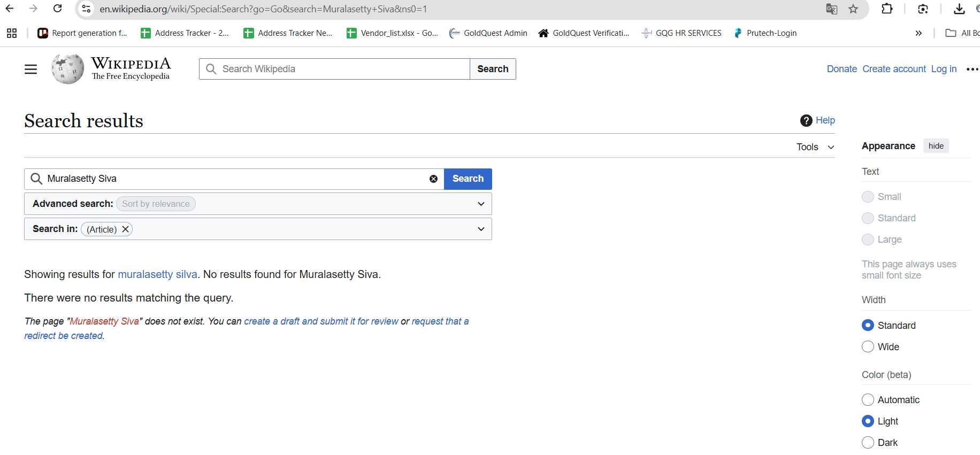Open the GoldQuest Admin bookmark

(x=488, y=33)
